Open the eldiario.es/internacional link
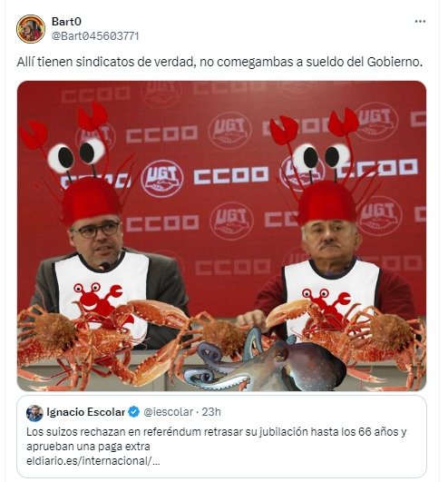Image resolution: width=448 pixels, height=482 pixels. (x=93, y=461)
